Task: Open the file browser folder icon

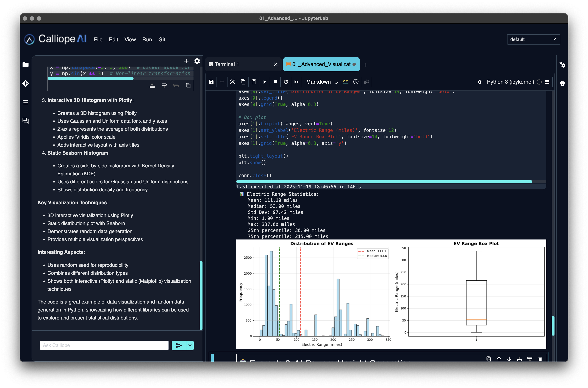Action: click(26, 65)
